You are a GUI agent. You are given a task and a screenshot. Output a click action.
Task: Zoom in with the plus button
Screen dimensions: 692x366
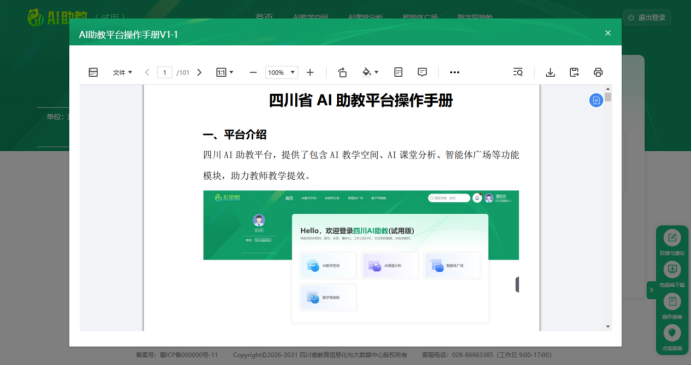pyautogui.click(x=310, y=72)
